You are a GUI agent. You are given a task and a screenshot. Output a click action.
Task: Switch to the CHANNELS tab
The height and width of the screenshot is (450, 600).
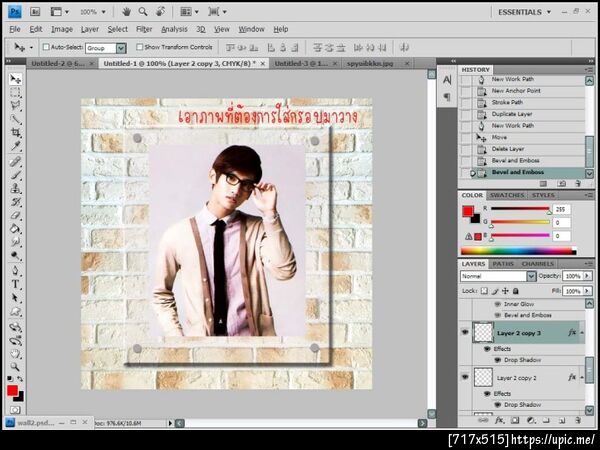pyautogui.click(x=538, y=264)
